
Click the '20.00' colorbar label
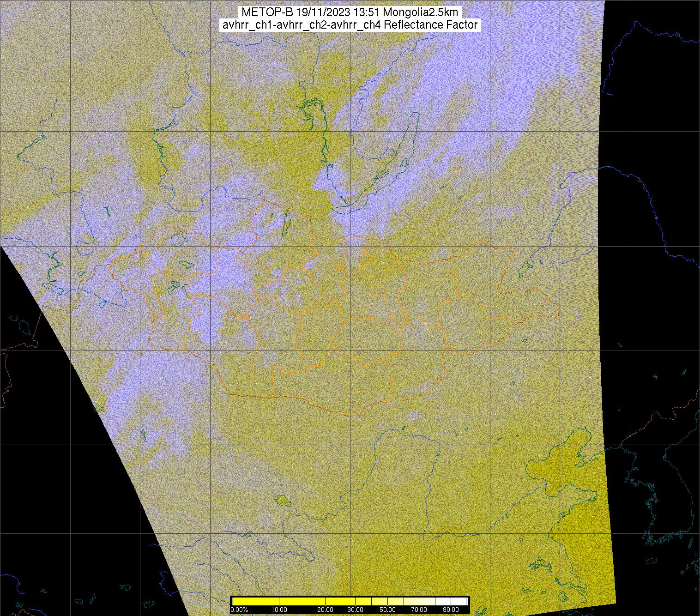coord(325,610)
